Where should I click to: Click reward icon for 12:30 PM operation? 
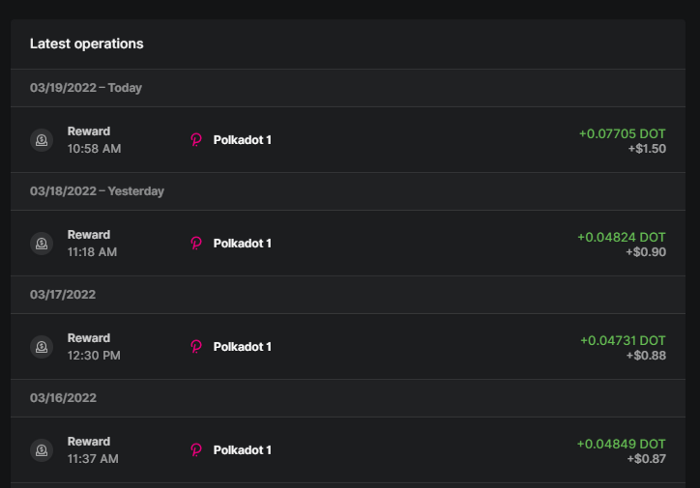[41, 347]
